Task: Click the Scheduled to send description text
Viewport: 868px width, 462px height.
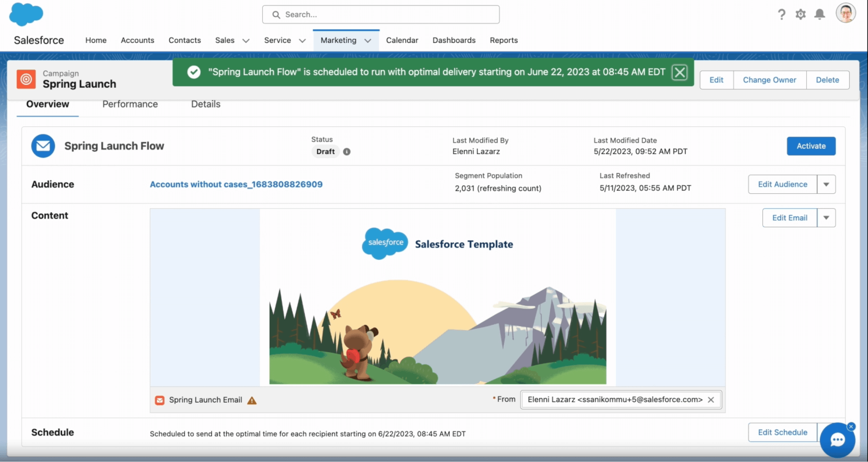Action: 308,434
